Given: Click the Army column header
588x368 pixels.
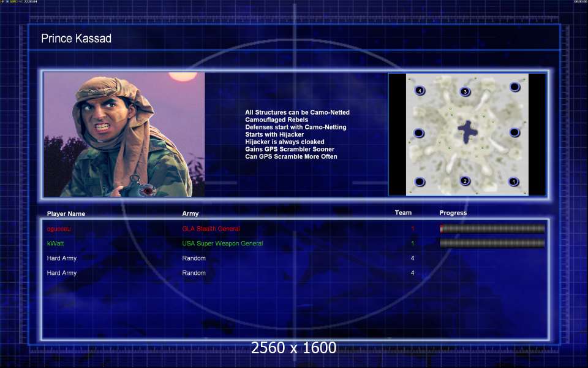Looking at the screenshot, I should pos(190,213).
